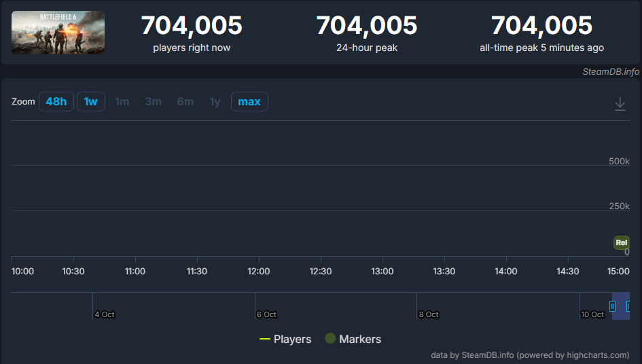This screenshot has height=364, width=642.
Task: Click the green Markers legend circle
Action: click(330, 339)
